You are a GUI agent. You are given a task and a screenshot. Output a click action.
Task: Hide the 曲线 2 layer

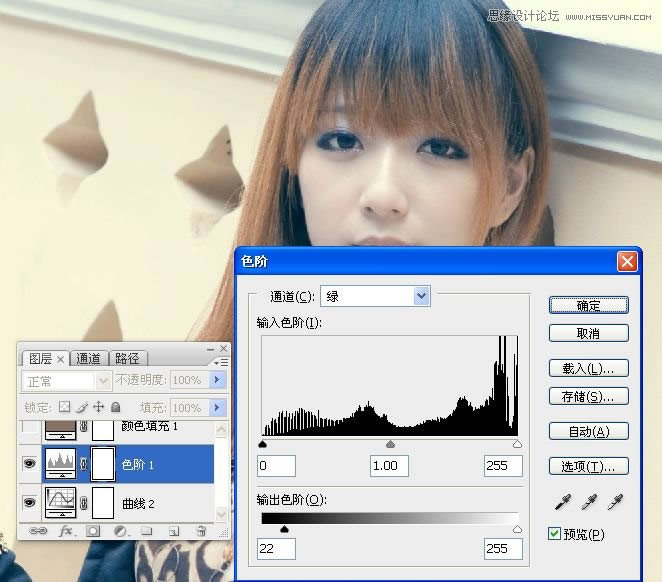tap(29, 502)
